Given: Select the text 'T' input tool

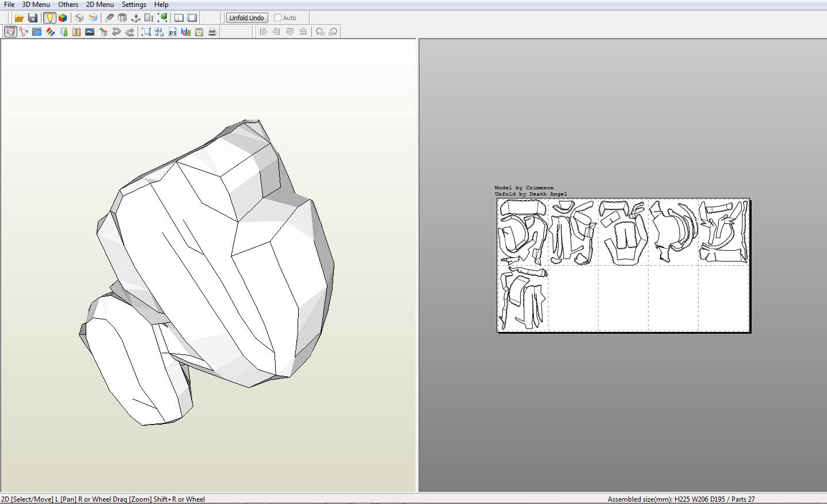Looking at the screenshot, I should click(x=77, y=32).
